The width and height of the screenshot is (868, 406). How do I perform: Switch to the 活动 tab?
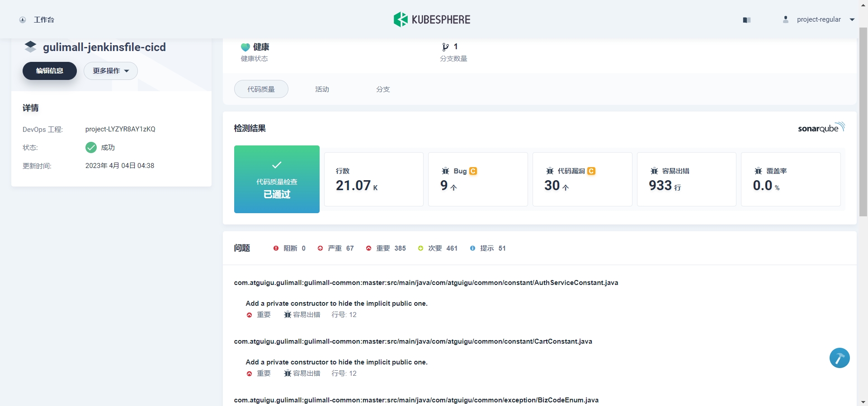322,89
